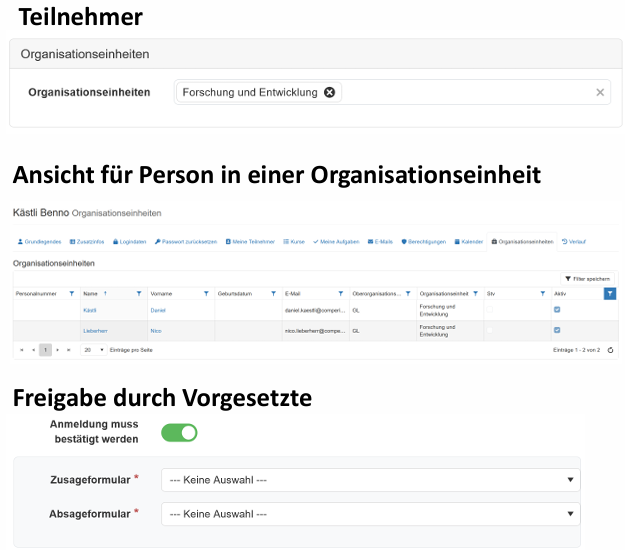The height and width of the screenshot is (550, 625).
Task: Open the Grundlegendes tab
Action: [x=39, y=242]
